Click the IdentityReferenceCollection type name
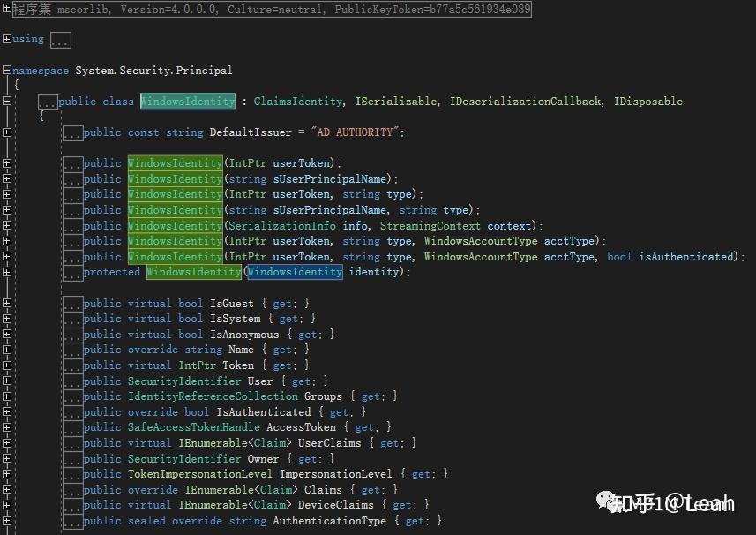The height and width of the screenshot is (535, 756). tap(213, 396)
